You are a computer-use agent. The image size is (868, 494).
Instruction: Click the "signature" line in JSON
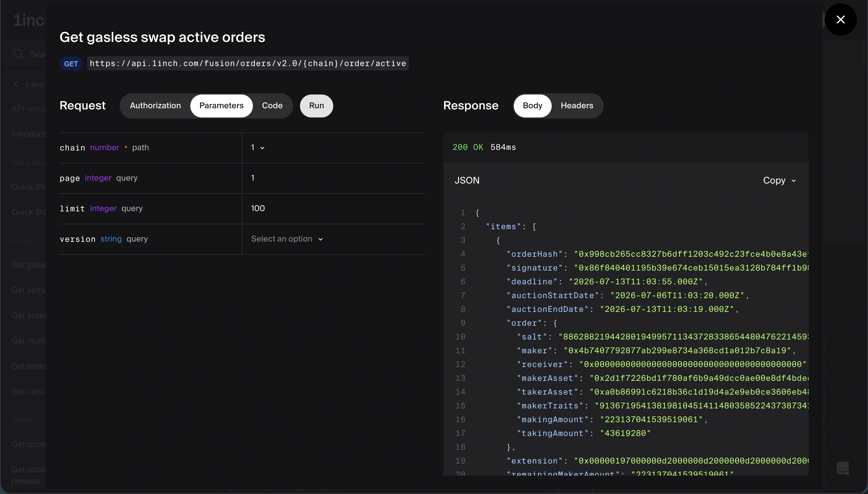657,268
